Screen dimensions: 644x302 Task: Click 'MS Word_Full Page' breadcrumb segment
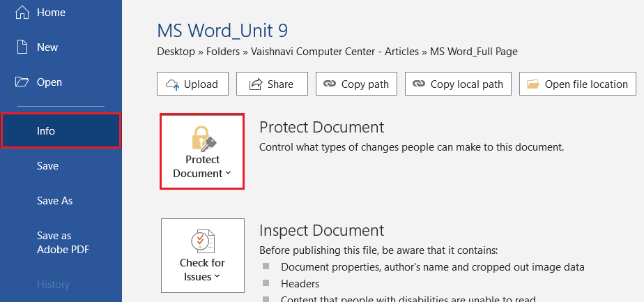click(x=473, y=52)
